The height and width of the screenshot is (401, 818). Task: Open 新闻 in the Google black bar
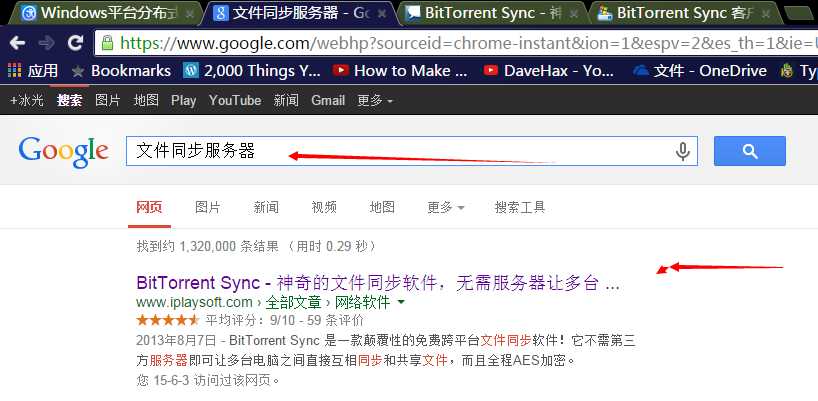pyautogui.click(x=286, y=100)
